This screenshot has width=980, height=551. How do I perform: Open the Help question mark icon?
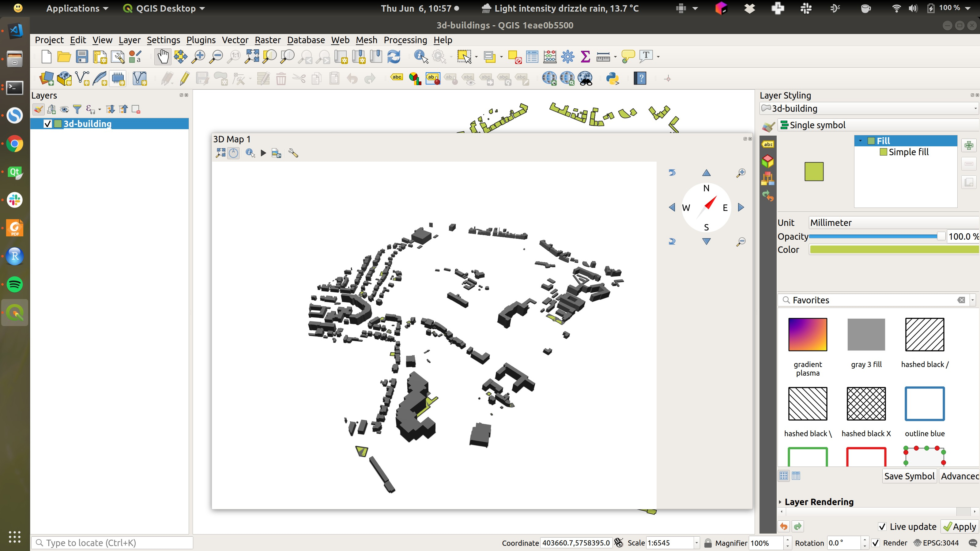tap(640, 79)
